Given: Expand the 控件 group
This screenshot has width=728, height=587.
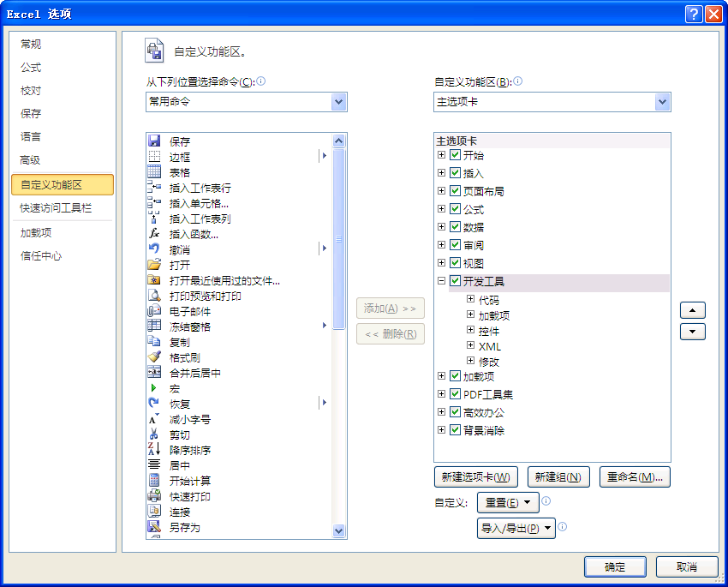Looking at the screenshot, I should [x=470, y=330].
